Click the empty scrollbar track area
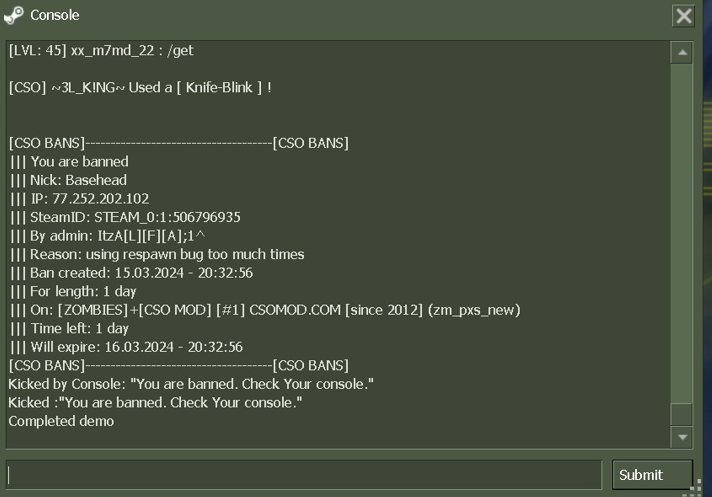712x497 pixels. click(x=682, y=230)
